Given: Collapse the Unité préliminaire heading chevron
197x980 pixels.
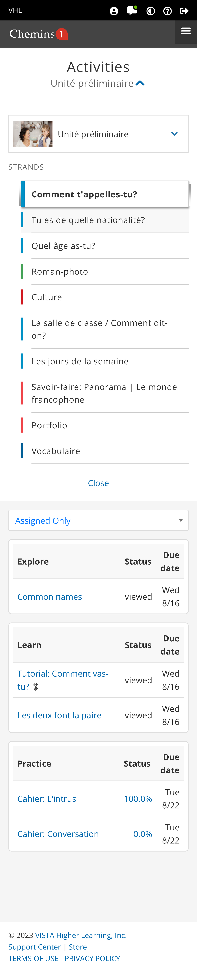Looking at the screenshot, I should pyautogui.click(x=140, y=83).
